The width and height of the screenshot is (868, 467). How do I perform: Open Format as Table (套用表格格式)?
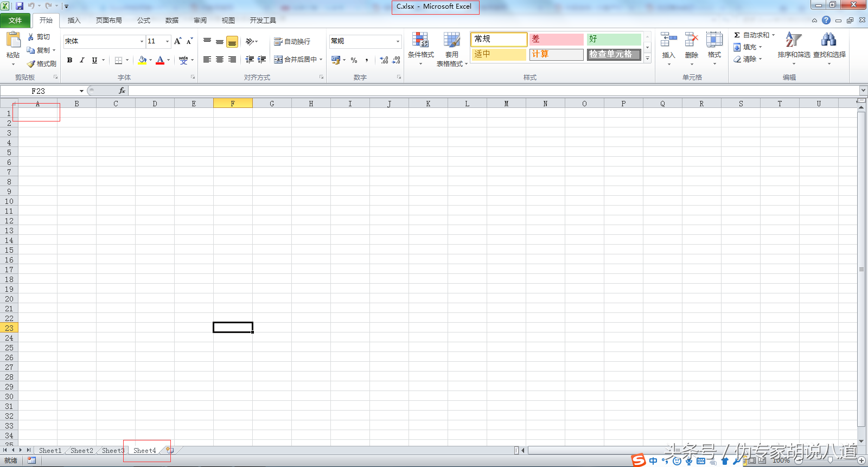click(451, 49)
